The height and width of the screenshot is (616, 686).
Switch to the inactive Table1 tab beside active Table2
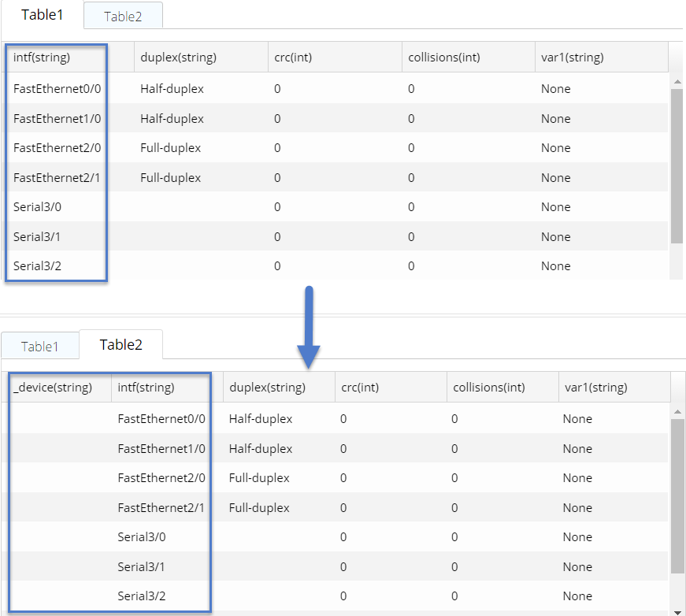pyautogui.click(x=40, y=347)
